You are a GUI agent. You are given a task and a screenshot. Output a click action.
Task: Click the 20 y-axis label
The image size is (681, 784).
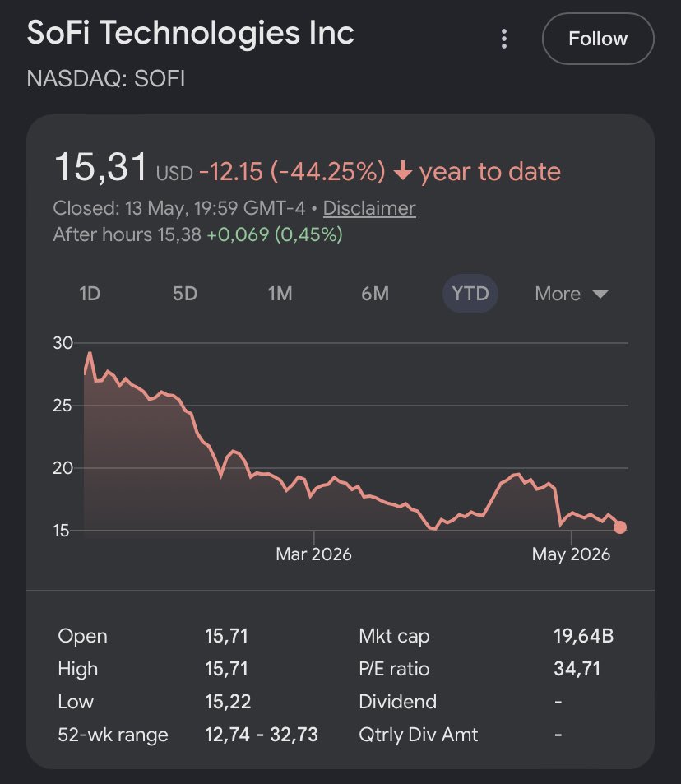tap(63, 468)
